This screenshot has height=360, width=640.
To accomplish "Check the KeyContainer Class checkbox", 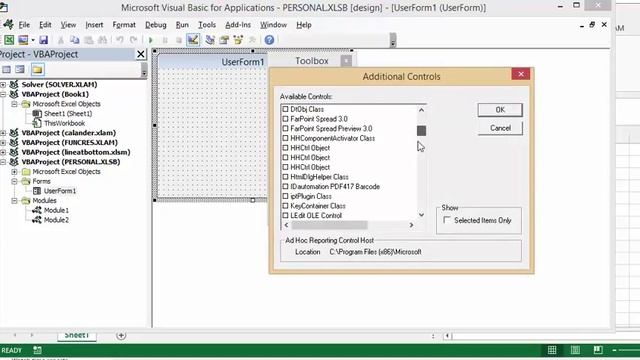I will coord(285,206).
